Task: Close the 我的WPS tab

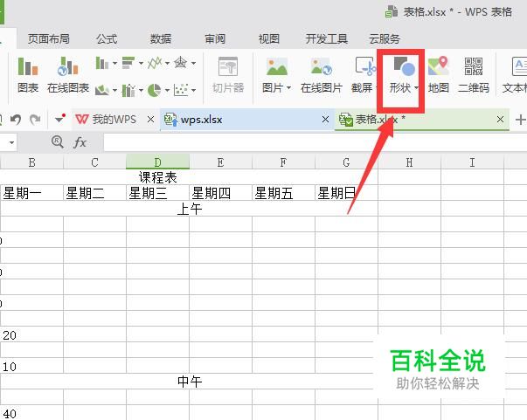Action: click(x=150, y=119)
